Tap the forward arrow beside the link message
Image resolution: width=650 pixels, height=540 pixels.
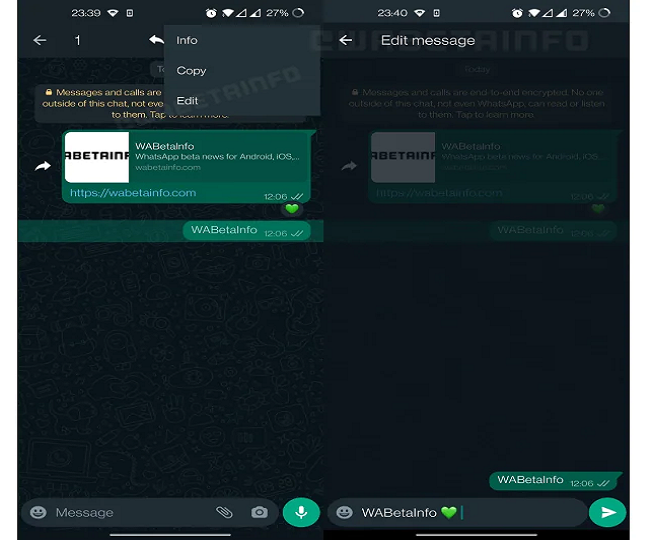click(x=43, y=166)
